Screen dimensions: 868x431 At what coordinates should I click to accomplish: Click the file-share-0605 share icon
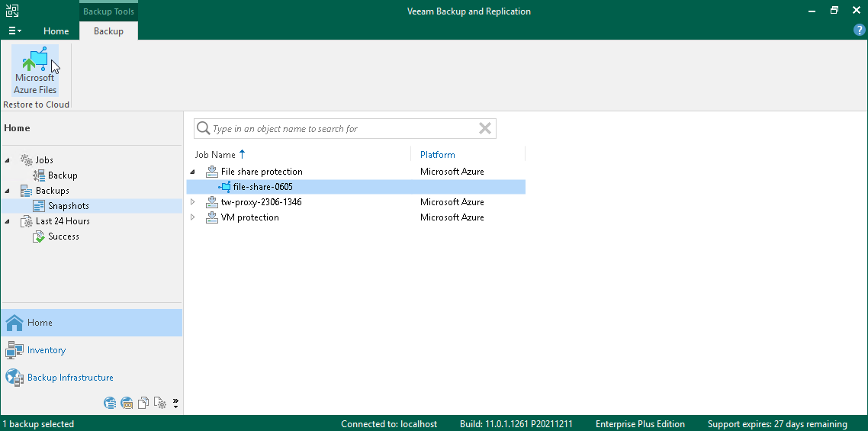(x=224, y=187)
